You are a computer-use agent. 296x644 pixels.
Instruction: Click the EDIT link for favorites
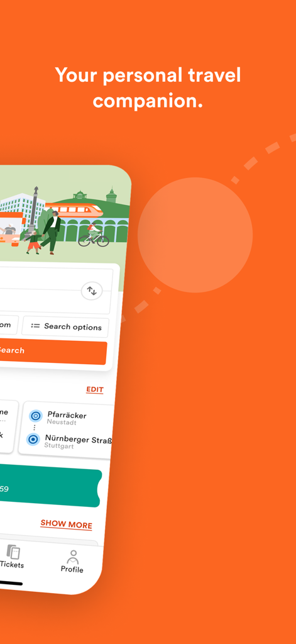click(95, 390)
